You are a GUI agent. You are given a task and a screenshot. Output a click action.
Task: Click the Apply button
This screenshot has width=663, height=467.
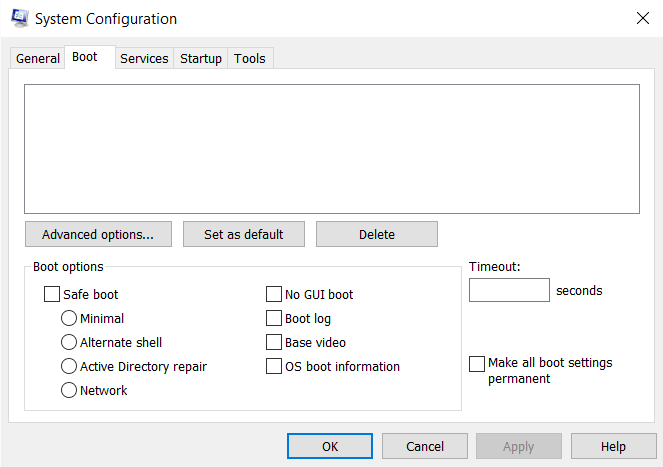pos(519,446)
